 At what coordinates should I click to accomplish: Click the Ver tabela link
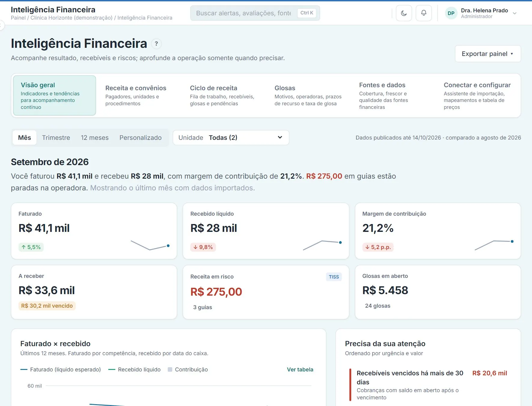coord(300,370)
